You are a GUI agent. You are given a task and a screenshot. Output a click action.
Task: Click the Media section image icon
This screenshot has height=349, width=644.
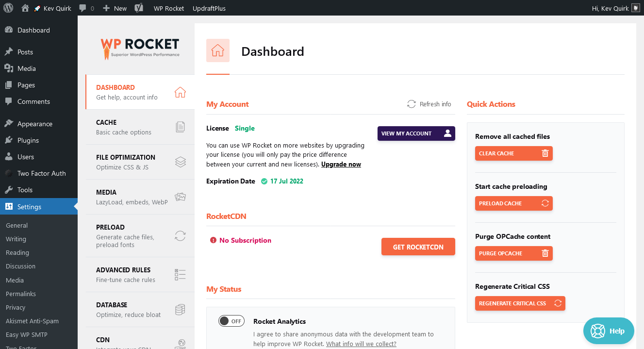(180, 196)
